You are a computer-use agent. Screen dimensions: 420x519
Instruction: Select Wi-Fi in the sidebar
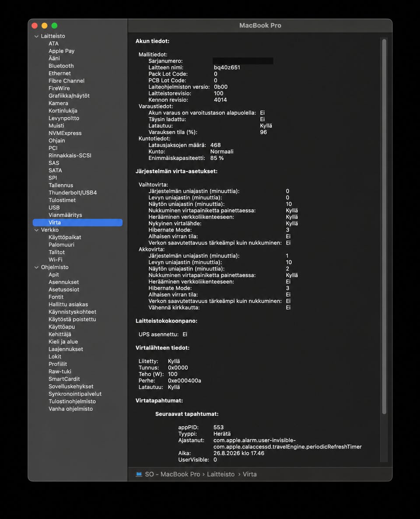click(55, 260)
